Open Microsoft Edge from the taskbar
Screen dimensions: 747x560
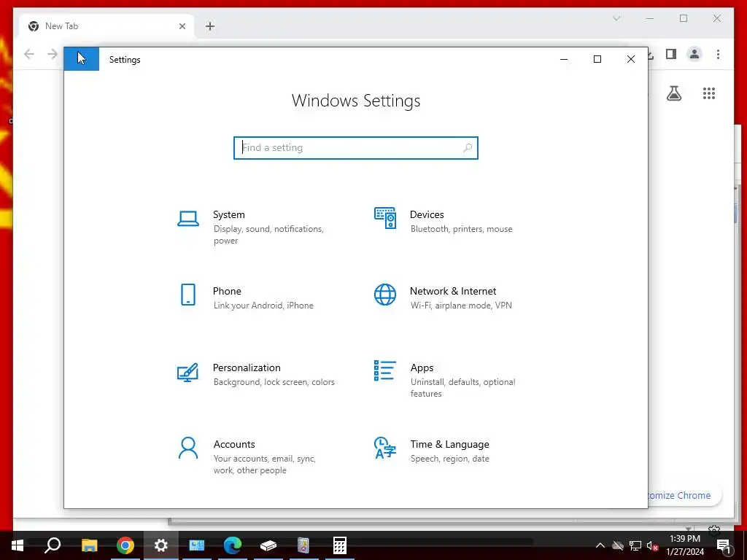coord(233,545)
